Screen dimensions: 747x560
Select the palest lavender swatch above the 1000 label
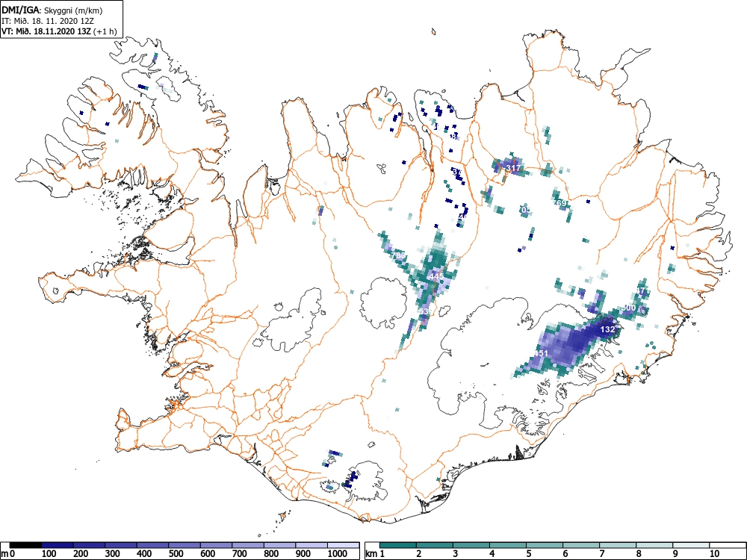pyautogui.click(x=344, y=545)
